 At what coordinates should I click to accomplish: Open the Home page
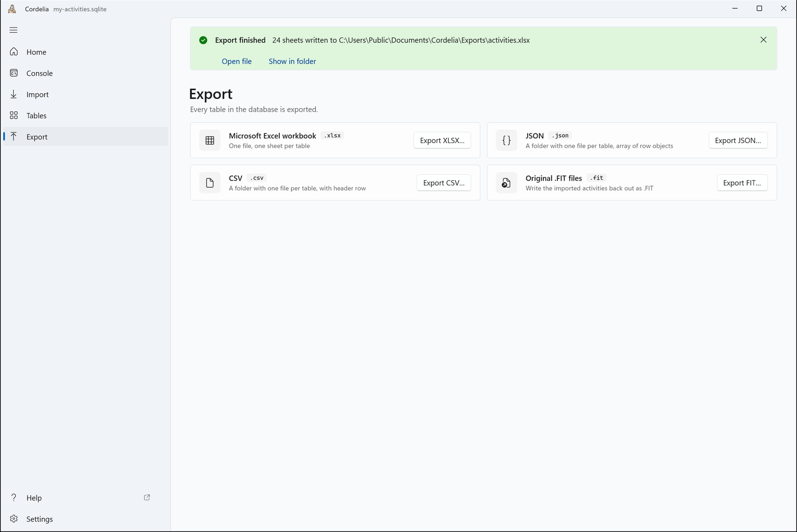85,52
